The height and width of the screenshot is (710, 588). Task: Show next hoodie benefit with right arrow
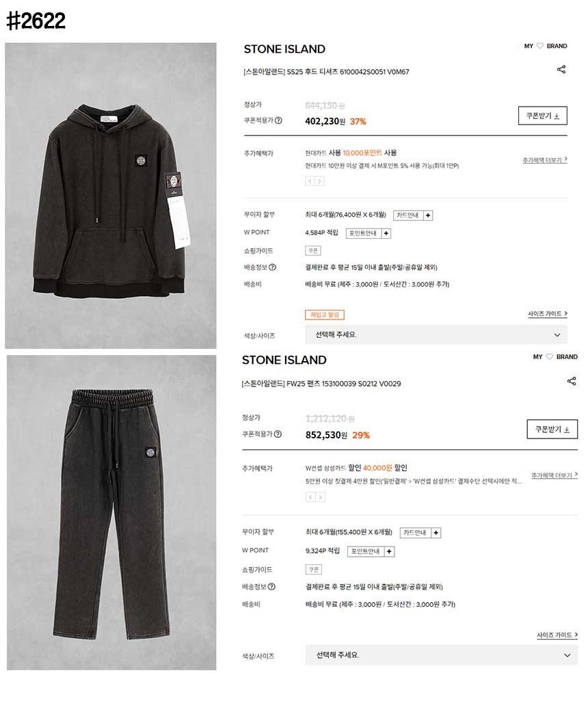(x=319, y=181)
